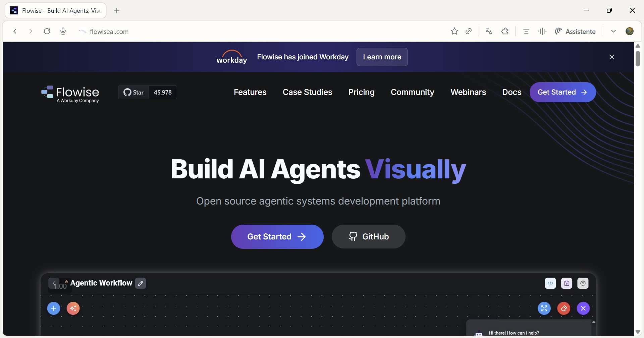Image resolution: width=644 pixels, height=338 pixels.
Task: Open the Pricing menu item
Action: pos(361,92)
